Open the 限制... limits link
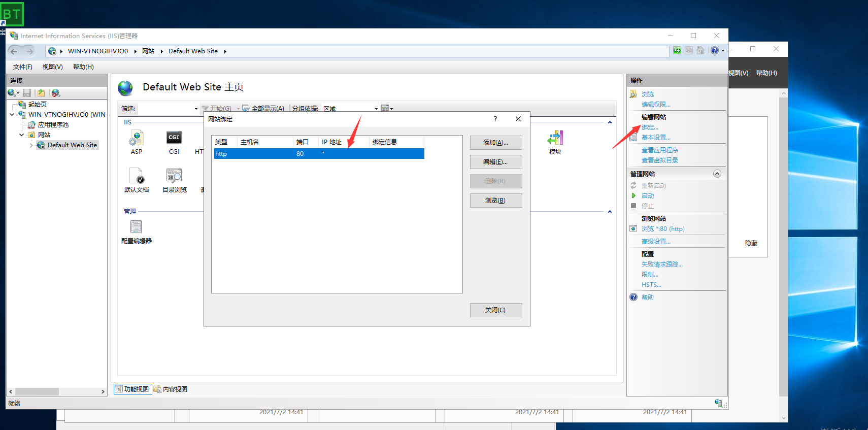This screenshot has width=868, height=430. click(x=650, y=275)
